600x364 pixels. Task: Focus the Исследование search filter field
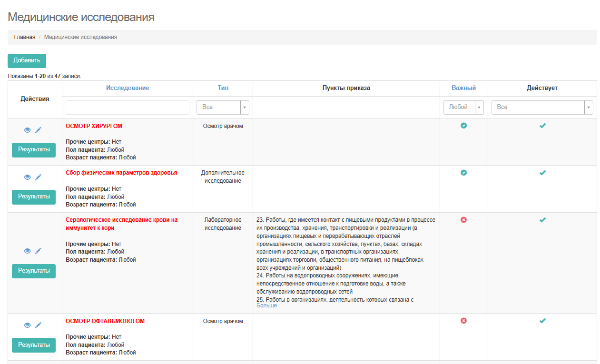coord(128,108)
